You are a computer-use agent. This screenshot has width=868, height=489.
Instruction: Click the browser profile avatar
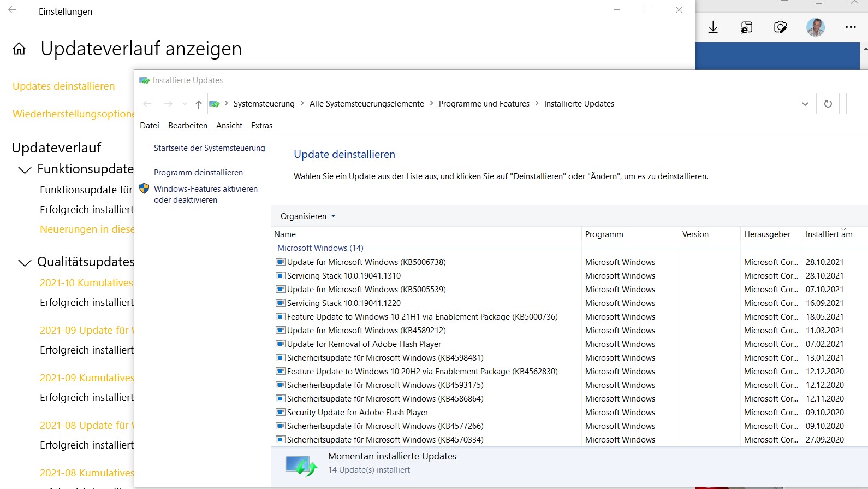click(816, 27)
